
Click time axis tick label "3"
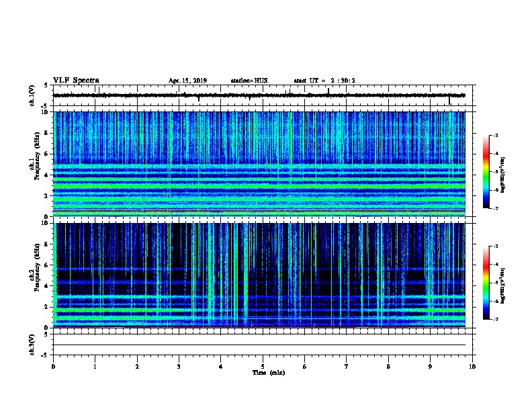click(x=179, y=367)
